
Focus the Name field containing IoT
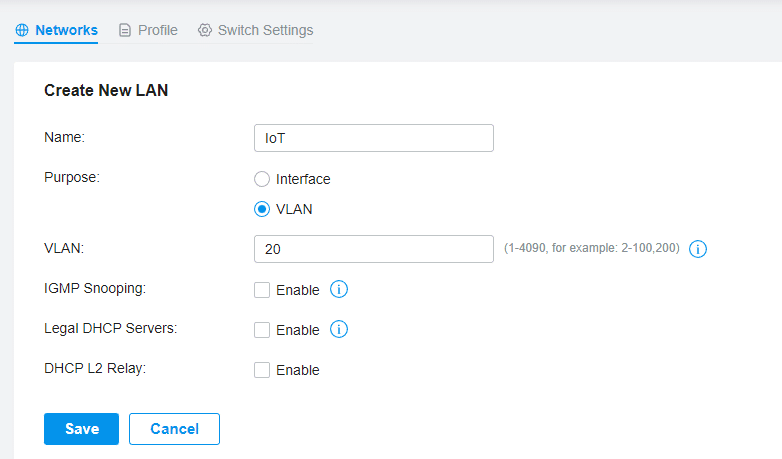click(x=374, y=138)
